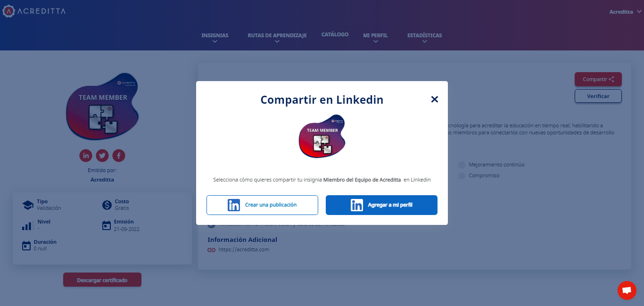644x306 pixels.
Task: Click the Compartir share button
Action: pos(598,79)
